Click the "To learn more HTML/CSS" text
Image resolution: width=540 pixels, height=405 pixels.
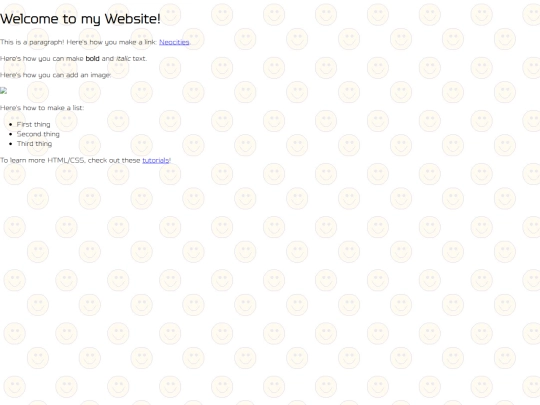pyautogui.click(x=43, y=160)
